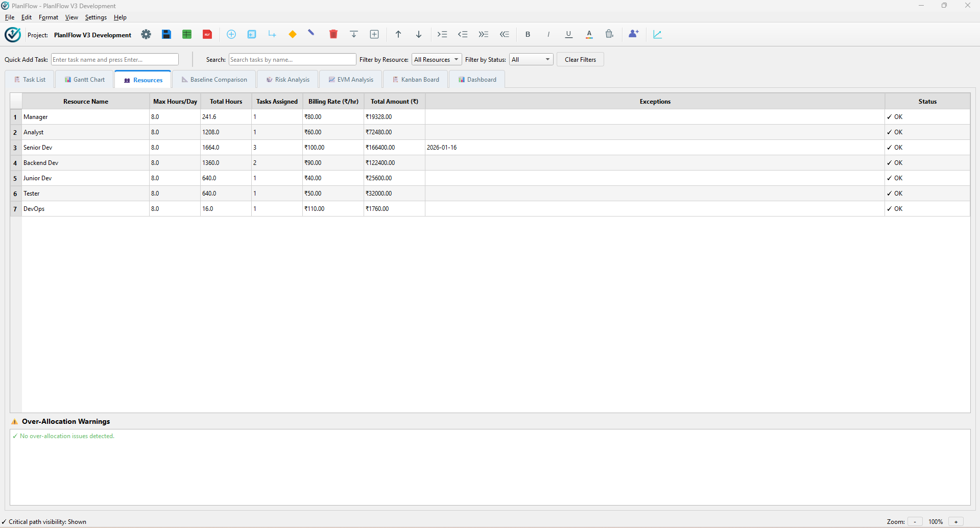Click the single indent task icon
The height and width of the screenshot is (528, 980).
pos(442,34)
